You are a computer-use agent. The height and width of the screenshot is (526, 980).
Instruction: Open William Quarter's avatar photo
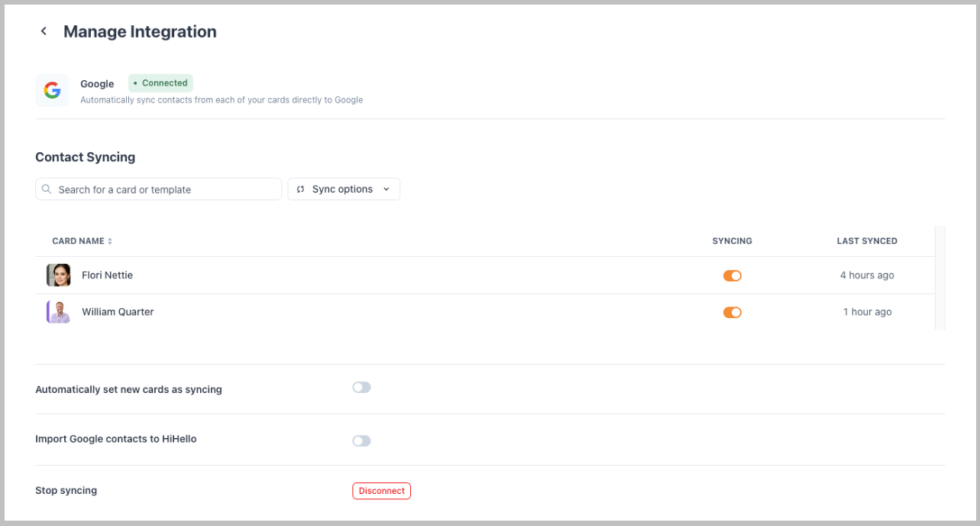pyautogui.click(x=59, y=312)
